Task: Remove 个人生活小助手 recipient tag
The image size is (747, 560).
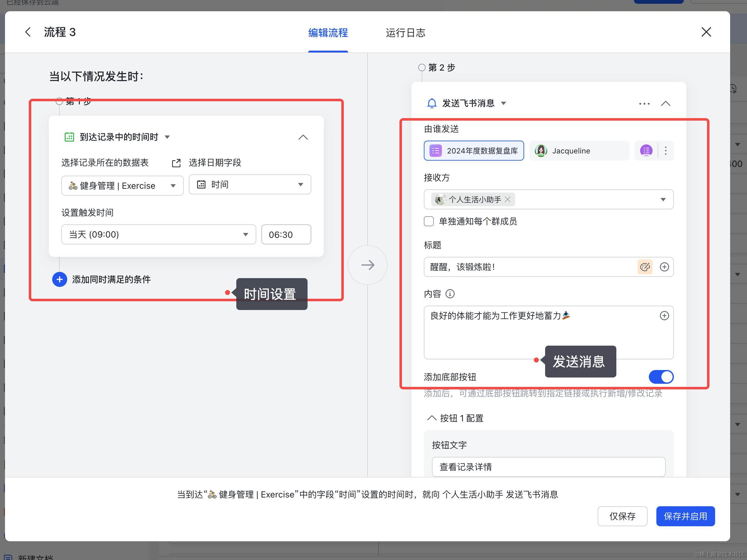Action: click(x=508, y=199)
